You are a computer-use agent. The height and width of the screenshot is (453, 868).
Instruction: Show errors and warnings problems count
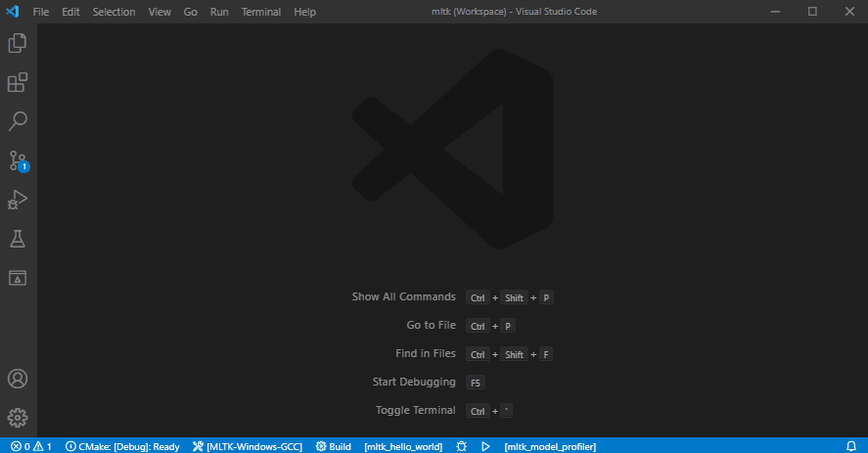pyautogui.click(x=31, y=446)
